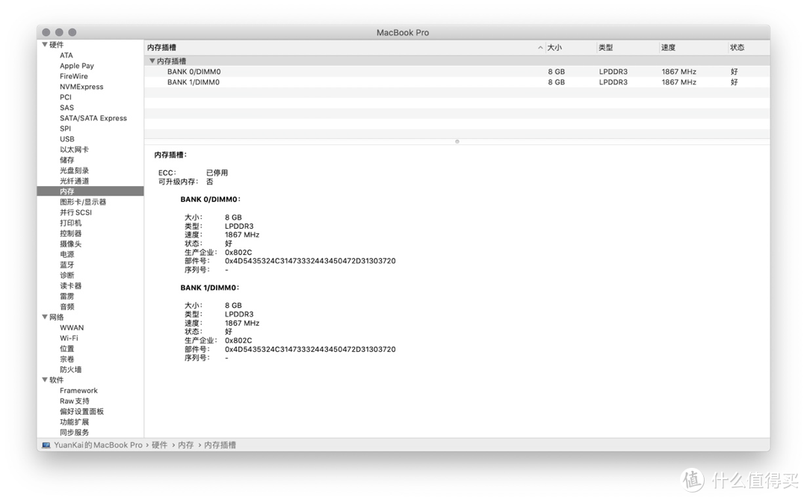Select 蓝牙 Bluetooth item
Image resolution: width=807 pixels, height=500 pixels.
(x=67, y=265)
